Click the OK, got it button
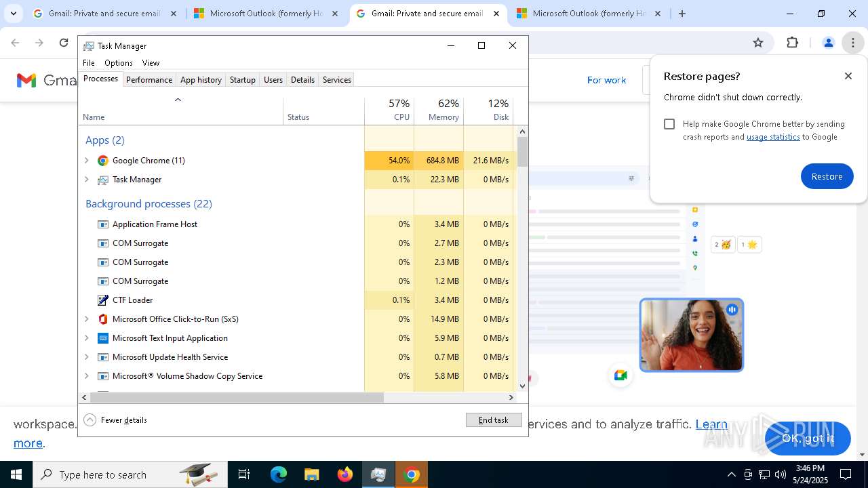868x488 pixels. click(808, 438)
